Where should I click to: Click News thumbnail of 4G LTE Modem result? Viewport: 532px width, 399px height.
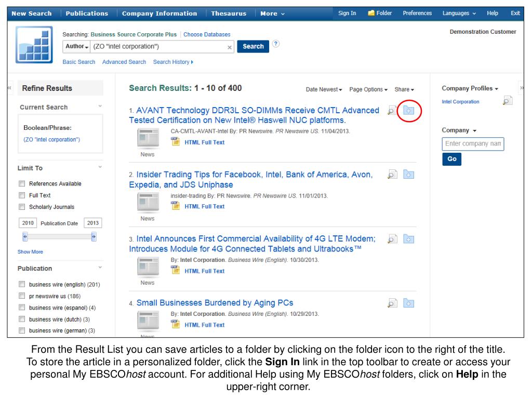tap(148, 267)
